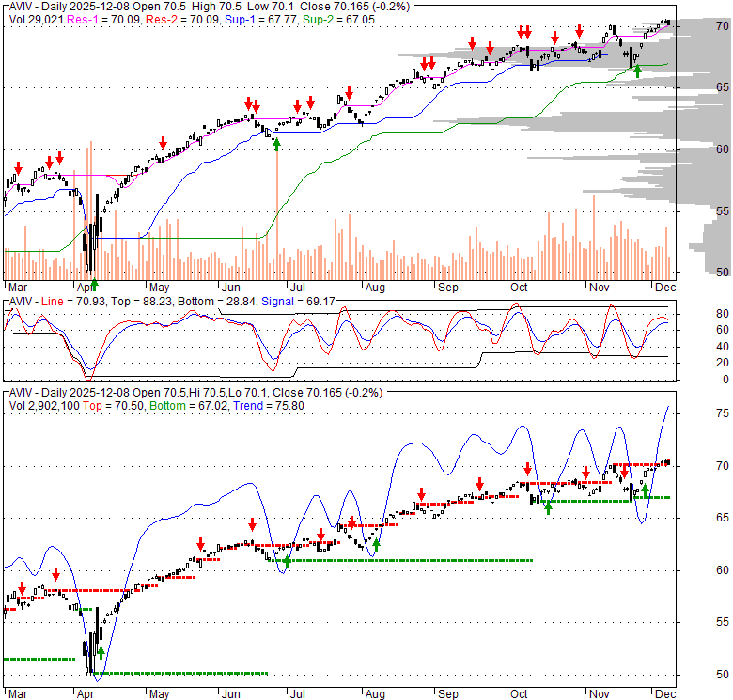Click the 75 price label on the bottom chart axis
This screenshot has height=700, width=733.
point(723,413)
